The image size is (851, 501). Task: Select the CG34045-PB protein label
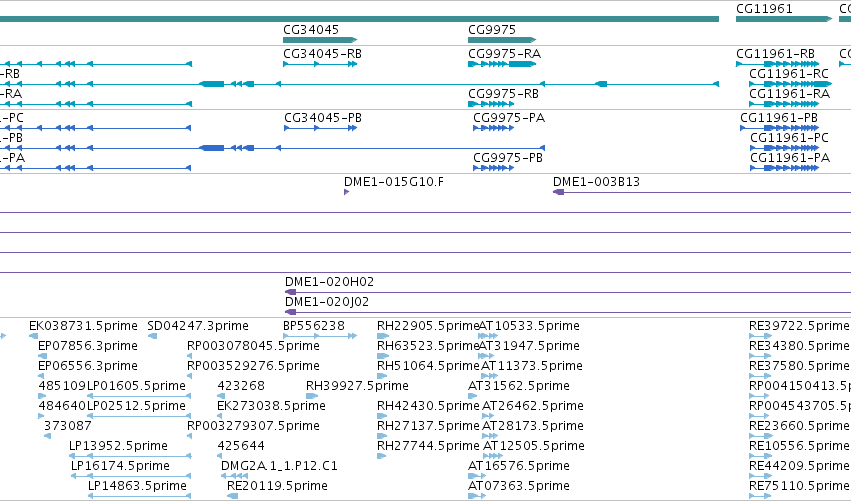(323, 118)
